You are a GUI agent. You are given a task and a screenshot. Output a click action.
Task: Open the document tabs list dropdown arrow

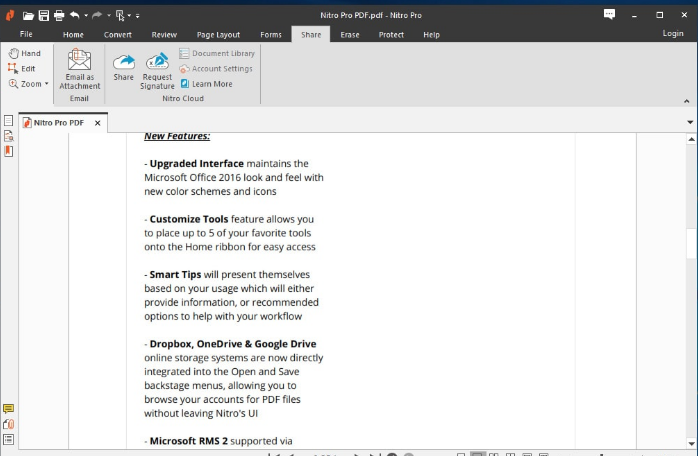coord(690,122)
